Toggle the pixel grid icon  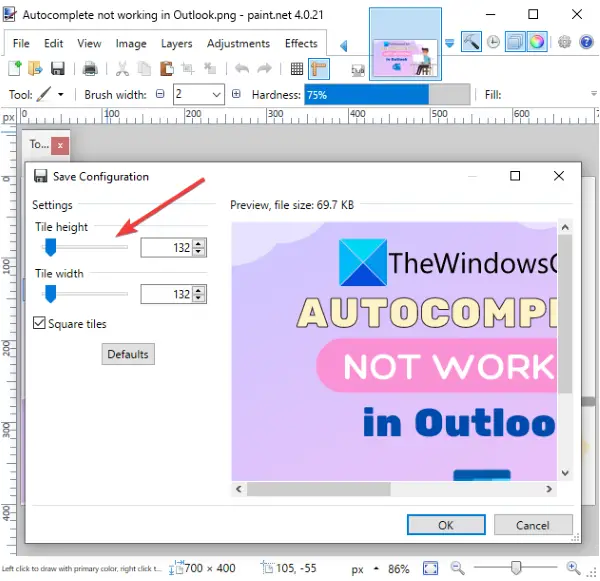(297, 69)
